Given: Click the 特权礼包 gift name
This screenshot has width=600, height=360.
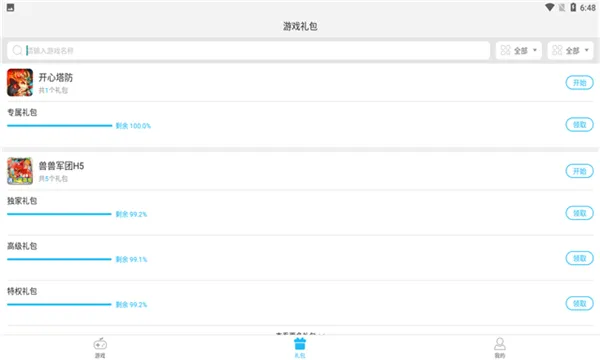Looking at the screenshot, I should point(22,291).
